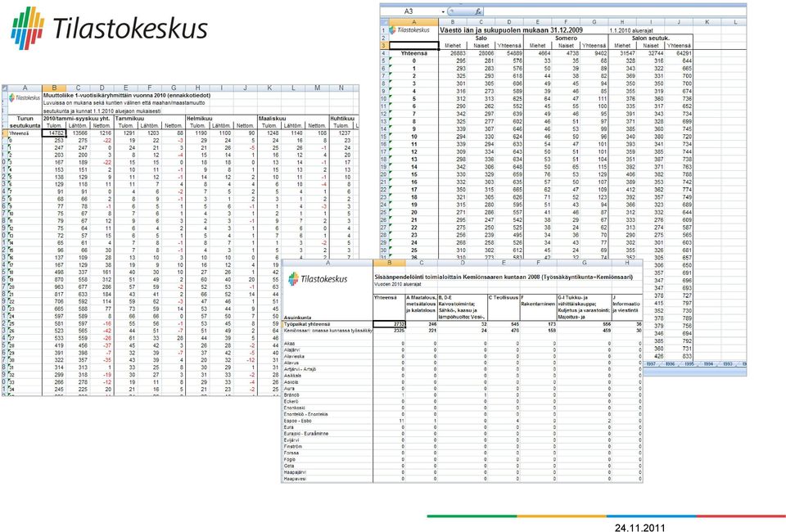786x532 pixels.
Task: Click the '1.1.2010 aluerajat' cell
Action: [631, 30]
